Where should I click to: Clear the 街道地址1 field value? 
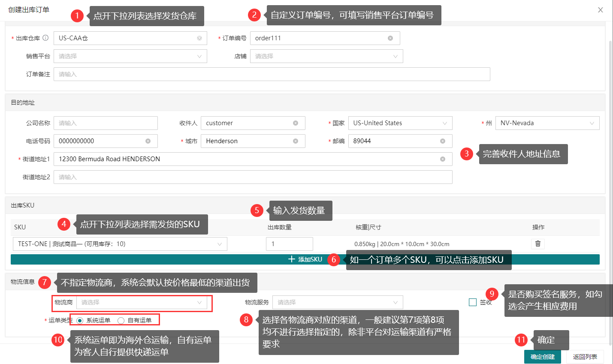tap(443, 159)
